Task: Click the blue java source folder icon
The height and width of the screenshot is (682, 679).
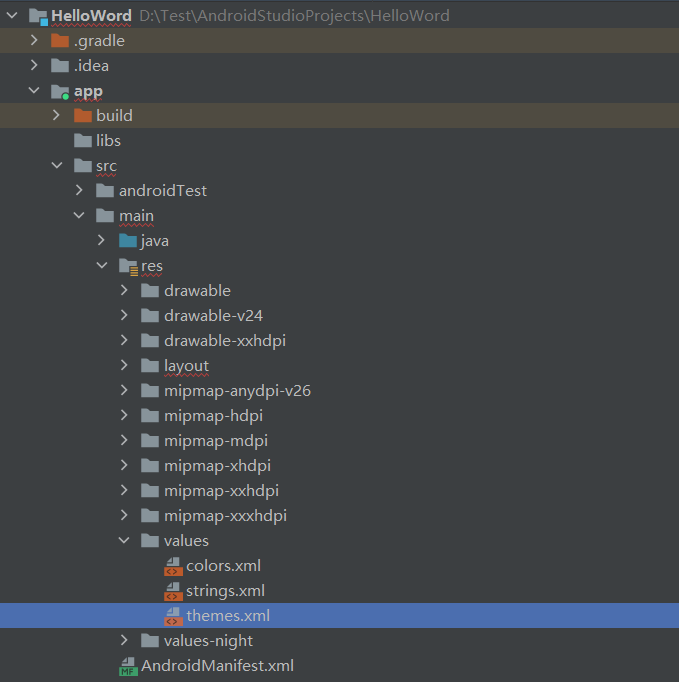Action: pos(128,241)
